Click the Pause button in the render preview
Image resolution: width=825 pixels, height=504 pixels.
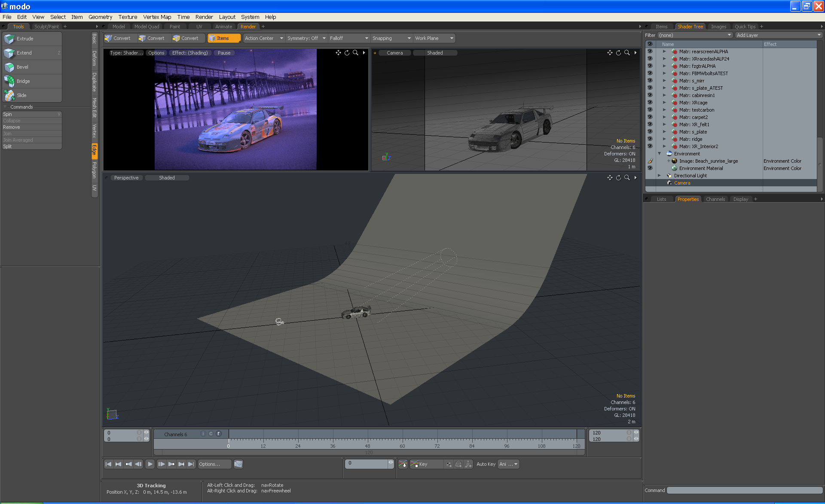point(224,53)
